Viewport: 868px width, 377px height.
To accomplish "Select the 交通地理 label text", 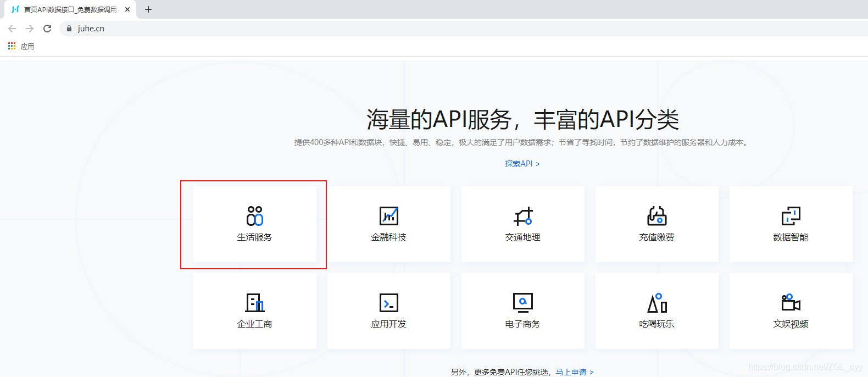I will point(523,237).
